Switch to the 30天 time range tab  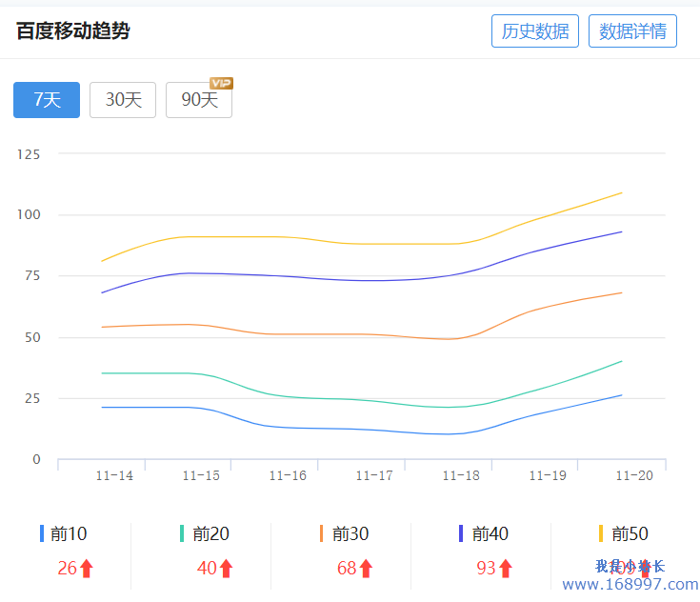coord(123,100)
